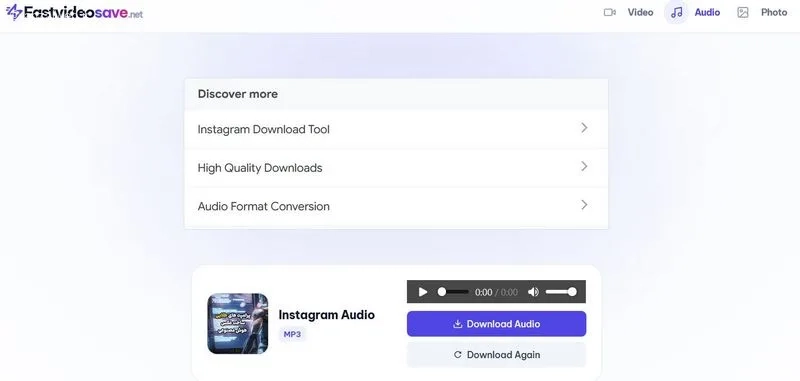This screenshot has height=381, width=800.
Task: Open the High Quality Downloads link
Action: [396, 168]
